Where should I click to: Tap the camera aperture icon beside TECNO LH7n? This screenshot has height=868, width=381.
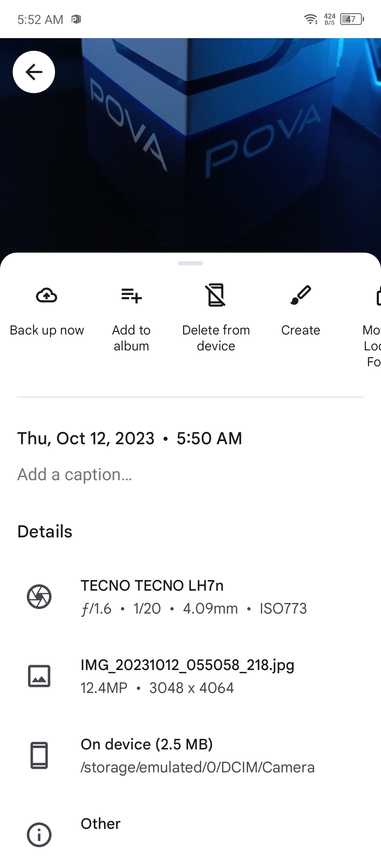coord(39,597)
